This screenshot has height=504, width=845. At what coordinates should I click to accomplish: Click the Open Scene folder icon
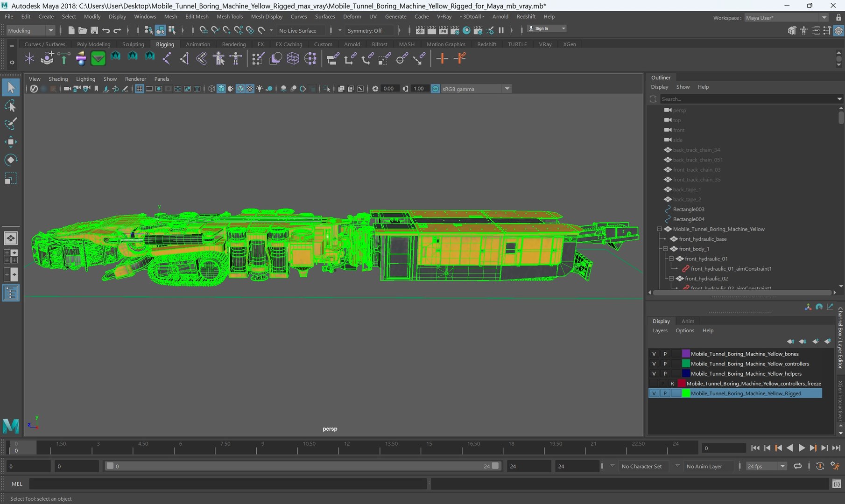coord(83,30)
